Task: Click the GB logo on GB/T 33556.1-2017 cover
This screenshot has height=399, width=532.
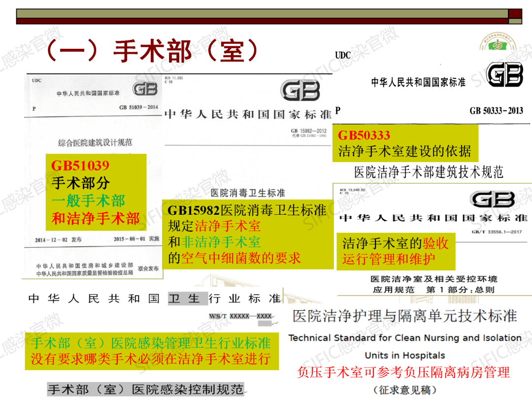Action: [492, 199]
